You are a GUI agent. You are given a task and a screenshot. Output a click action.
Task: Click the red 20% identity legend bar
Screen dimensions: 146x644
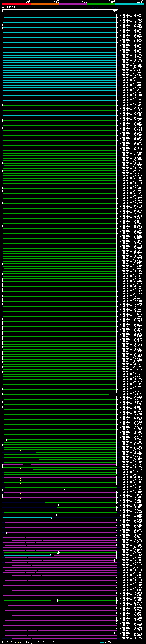click(x=16, y=4)
